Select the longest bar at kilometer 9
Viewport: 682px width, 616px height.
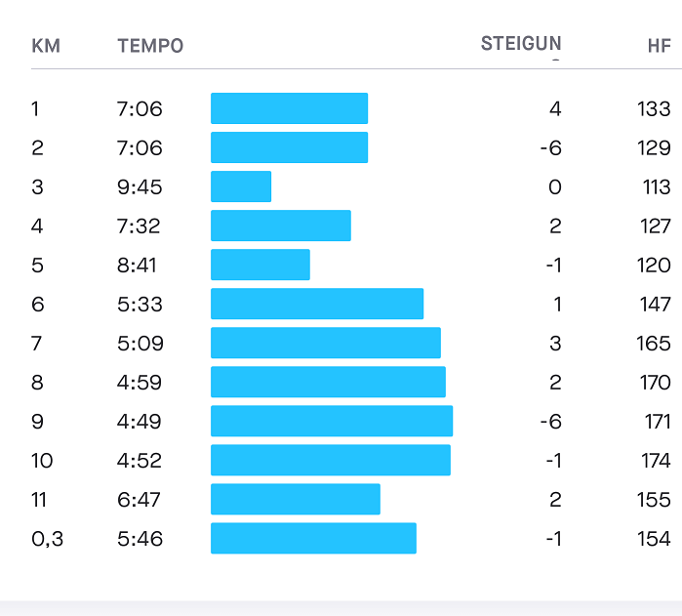(332, 421)
